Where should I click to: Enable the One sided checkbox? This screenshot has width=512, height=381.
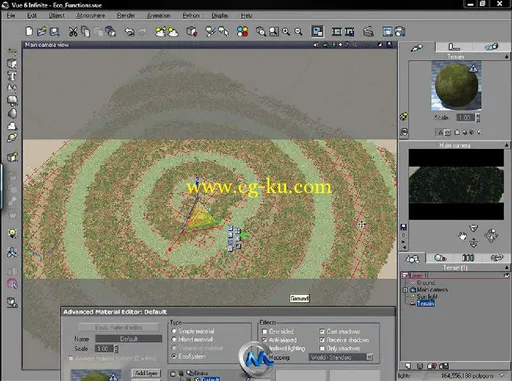click(x=265, y=332)
